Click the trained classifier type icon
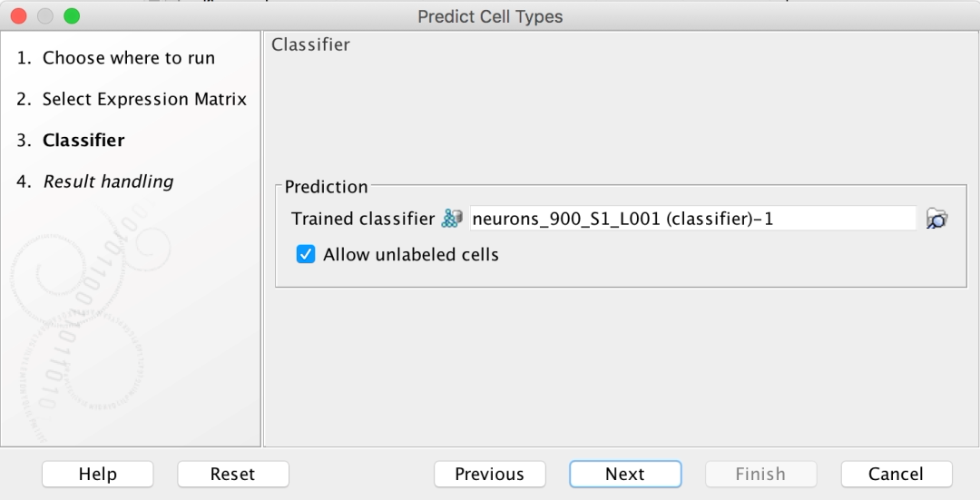The height and width of the screenshot is (500, 980). [x=452, y=218]
